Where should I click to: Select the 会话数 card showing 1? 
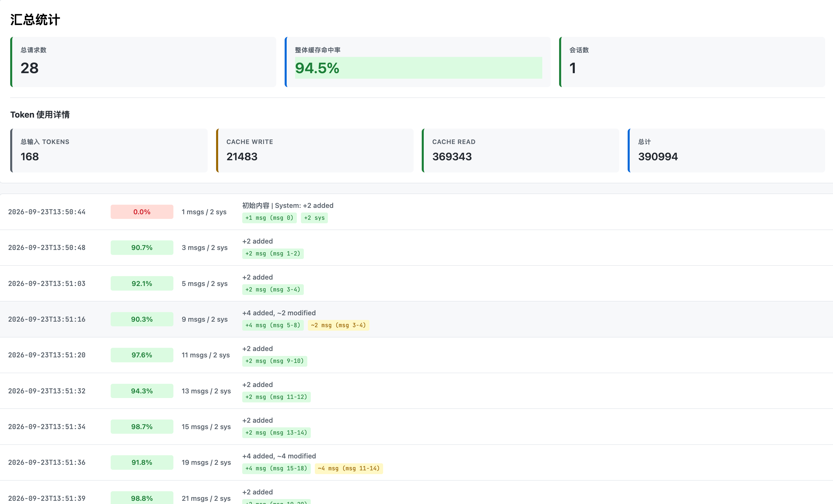coord(692,62)
